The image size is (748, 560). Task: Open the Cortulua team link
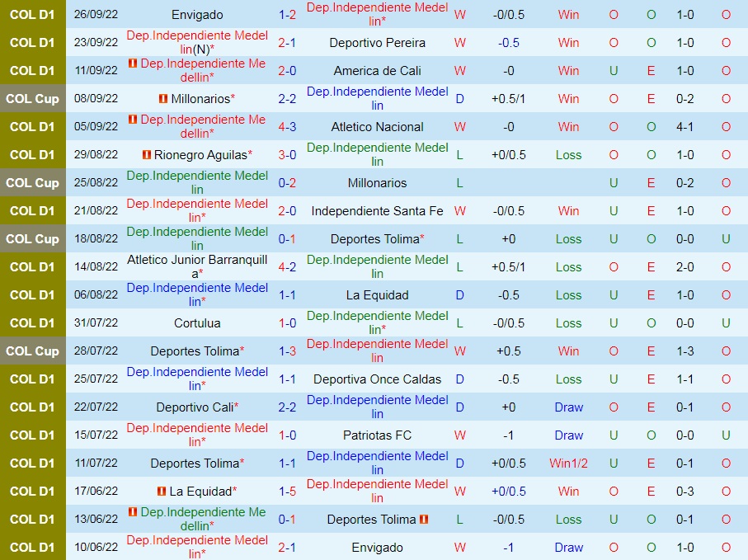coord(197,323)
